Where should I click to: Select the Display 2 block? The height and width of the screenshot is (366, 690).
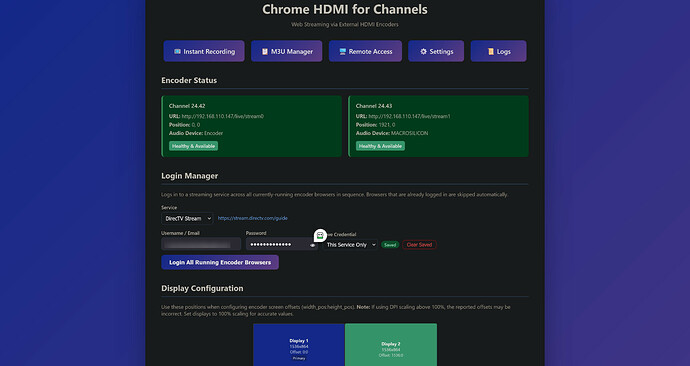point(391,345)
